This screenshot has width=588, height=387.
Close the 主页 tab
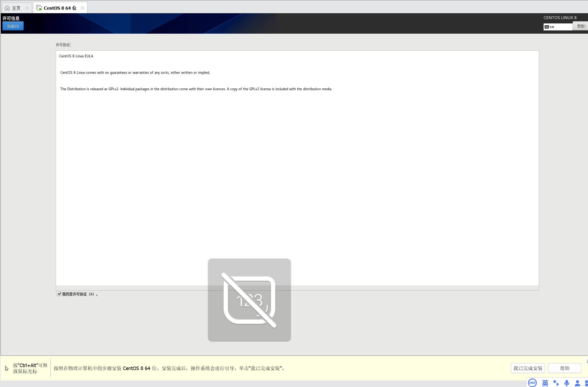click(x=27, y=8)
